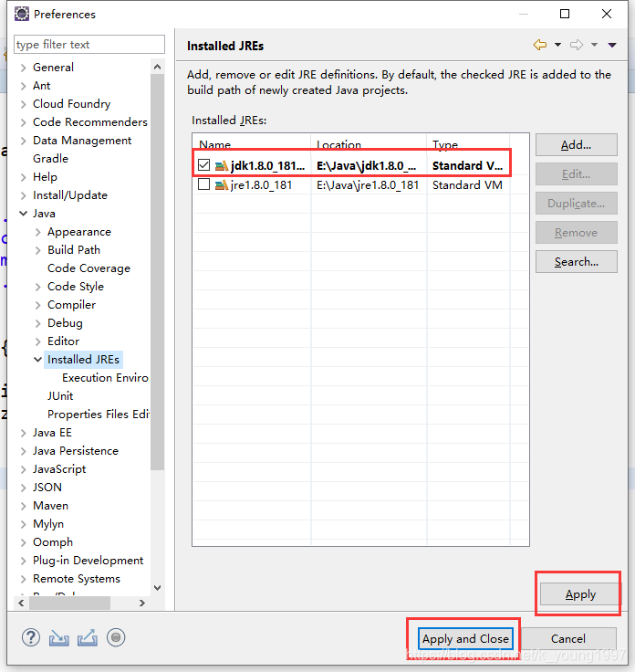Viewport: 635px width, 672px height.
Task: Click the E:\Java\jre1.8.0_181 location cell
Action: coord(368,185)
